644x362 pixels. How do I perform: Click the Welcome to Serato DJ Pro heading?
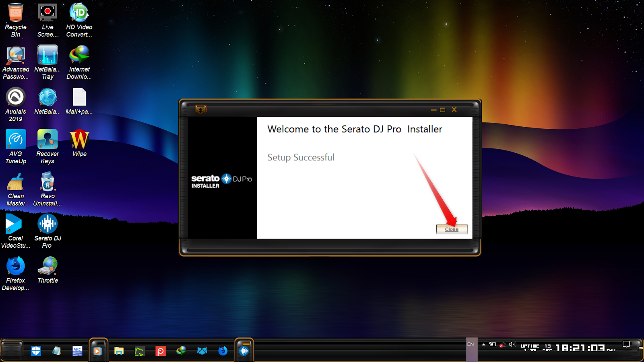[x=355, y=129]
